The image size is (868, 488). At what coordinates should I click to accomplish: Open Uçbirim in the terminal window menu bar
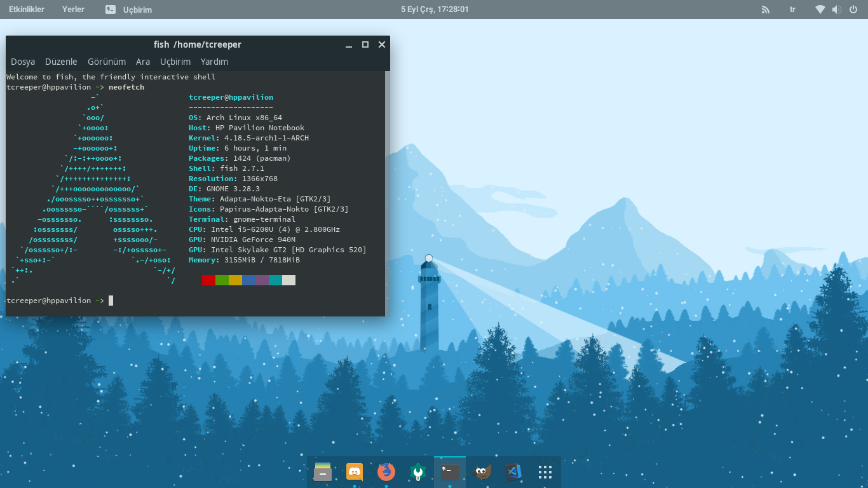point(175,62)
